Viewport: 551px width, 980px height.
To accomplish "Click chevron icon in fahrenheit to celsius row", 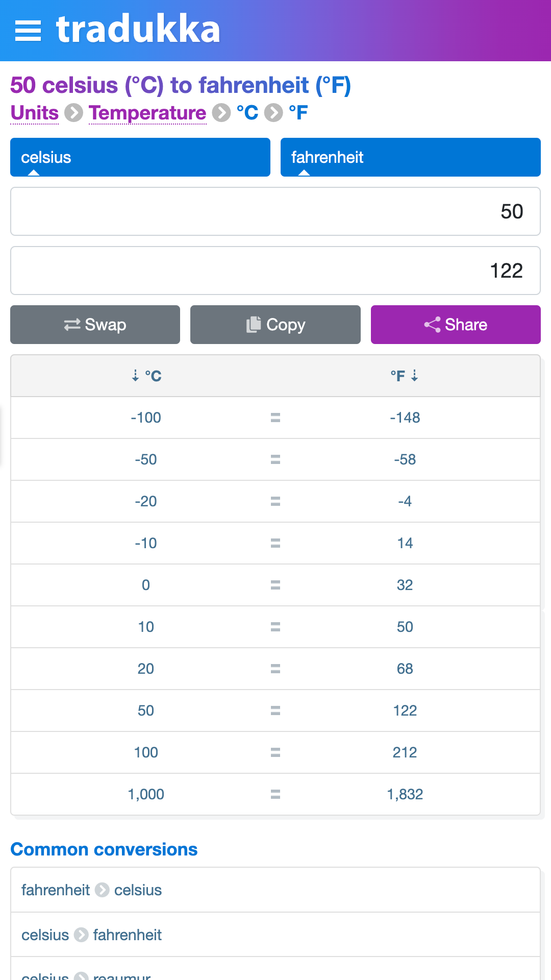I will (102, 890).
